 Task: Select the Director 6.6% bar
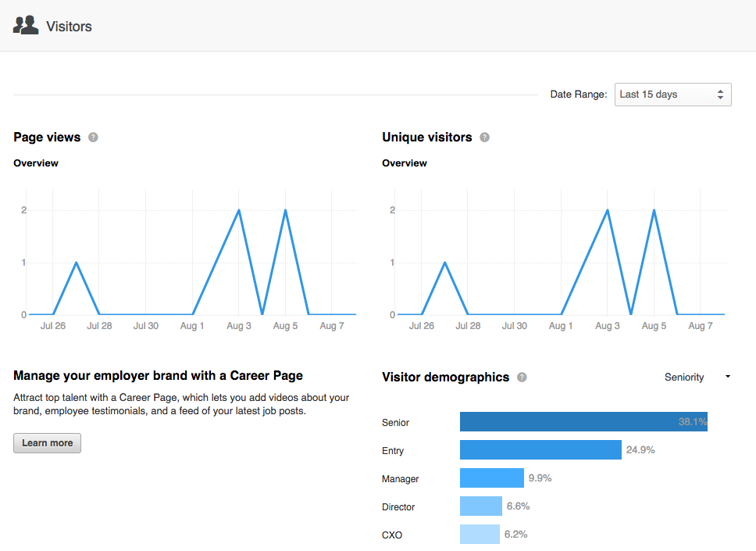pyautogui.click(x=480, y=506)
